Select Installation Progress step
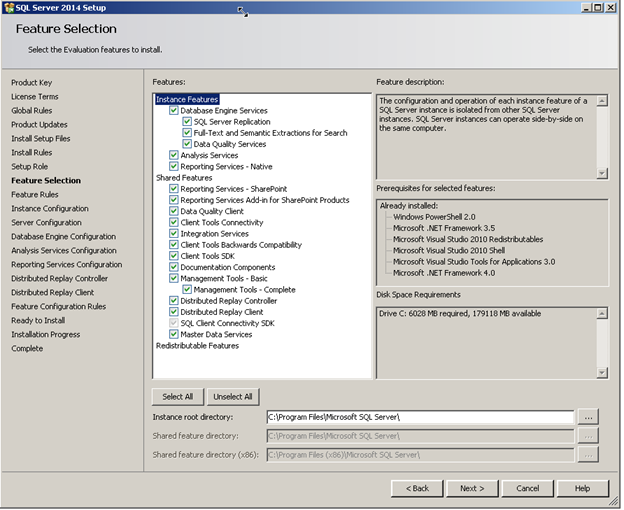 point(45,334)
